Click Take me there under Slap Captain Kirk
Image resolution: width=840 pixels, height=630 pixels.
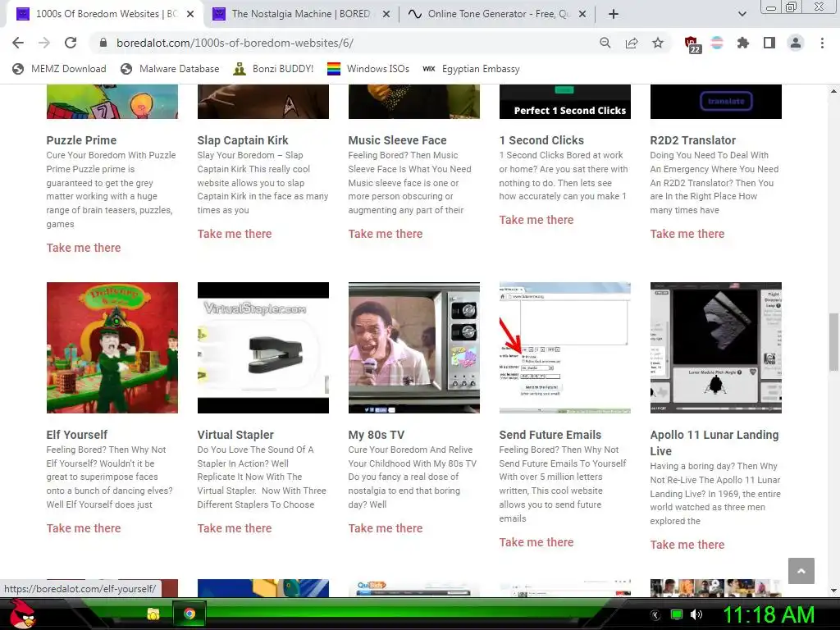234,234
